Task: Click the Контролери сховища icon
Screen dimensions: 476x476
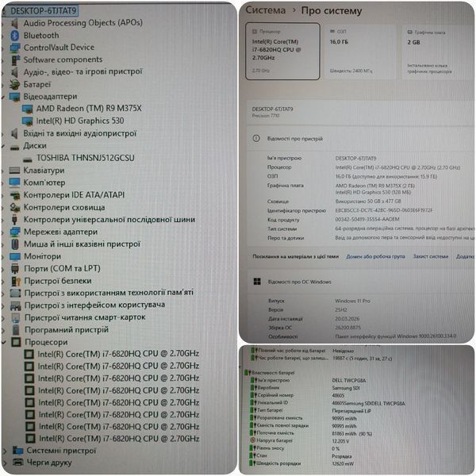Action: click(14, 207)
